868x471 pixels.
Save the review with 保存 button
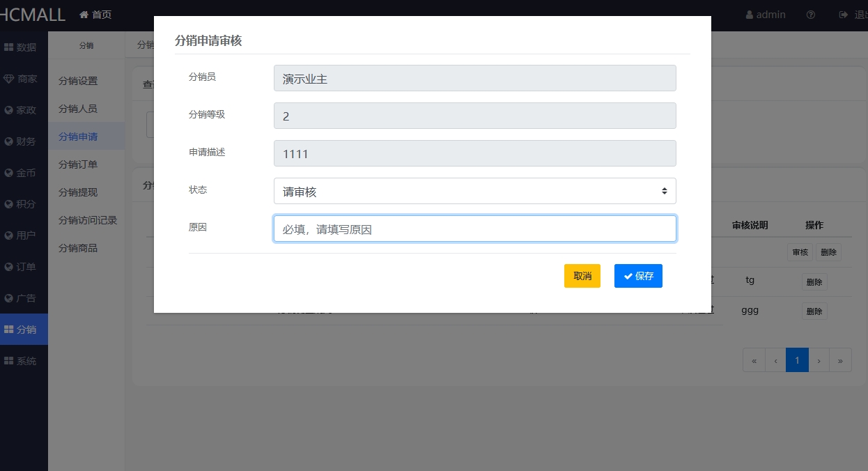[638, 276]
